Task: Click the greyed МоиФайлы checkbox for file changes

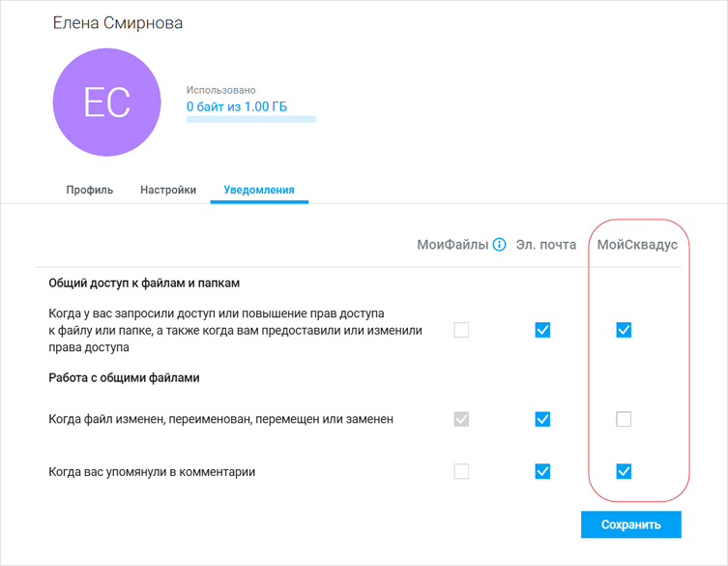Action: 461,419
